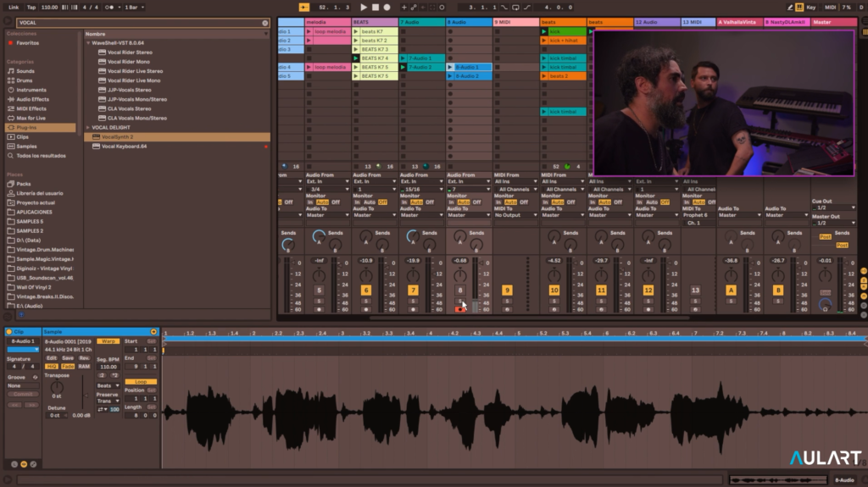Set track 8 Monitor to In

coord(451,202)
